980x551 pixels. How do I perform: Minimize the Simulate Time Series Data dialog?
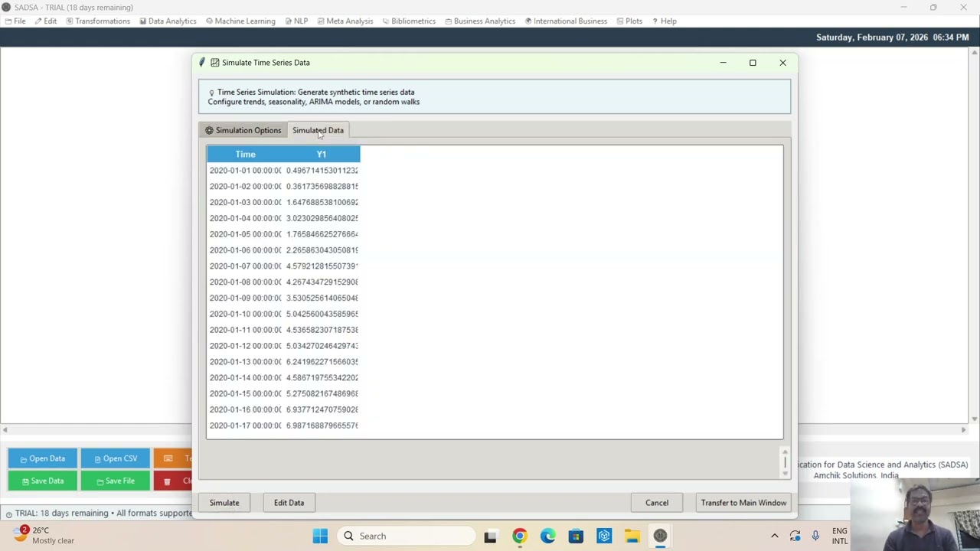pos(723,63)
